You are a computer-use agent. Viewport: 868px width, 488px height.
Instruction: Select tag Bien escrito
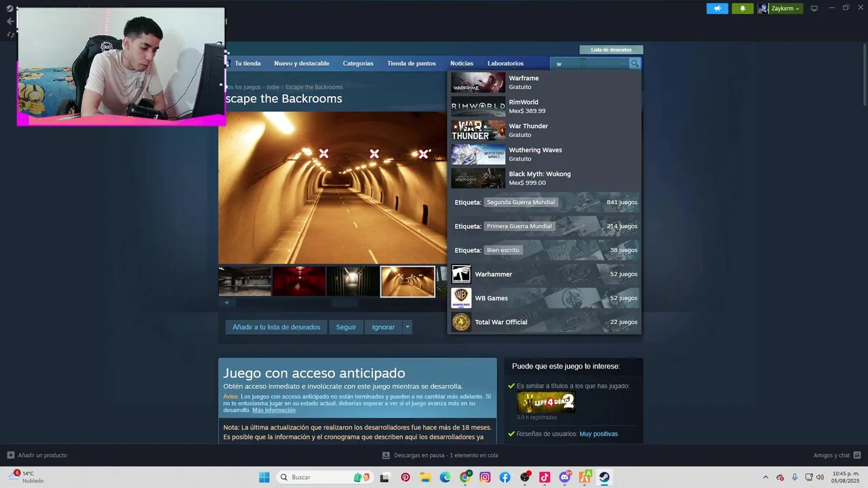[503, 250]
